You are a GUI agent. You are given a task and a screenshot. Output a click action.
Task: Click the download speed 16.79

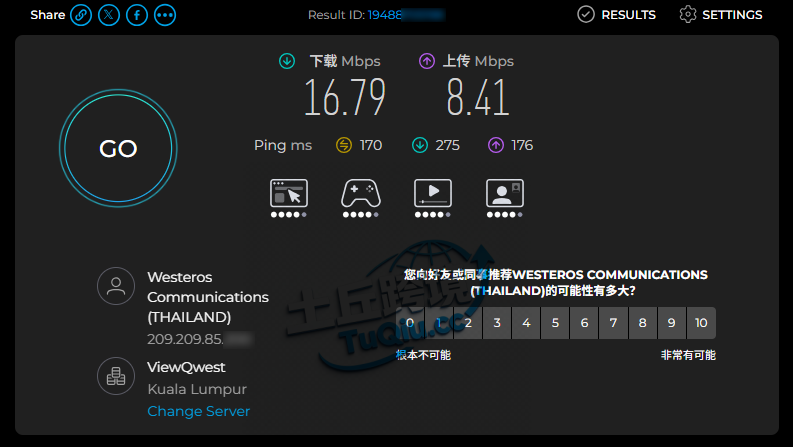345,97
